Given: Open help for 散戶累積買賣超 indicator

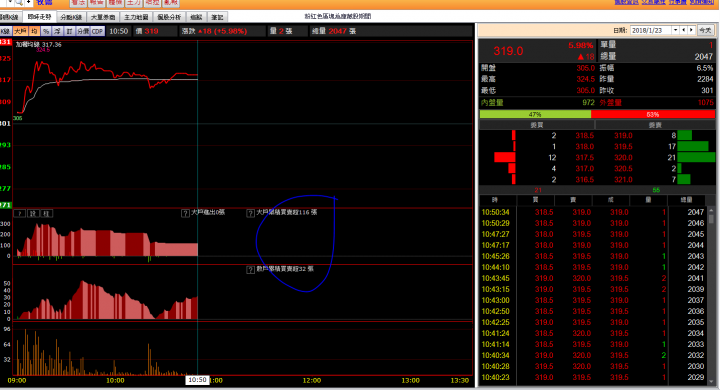Looking at the screenshot, I should pos(251,270).
